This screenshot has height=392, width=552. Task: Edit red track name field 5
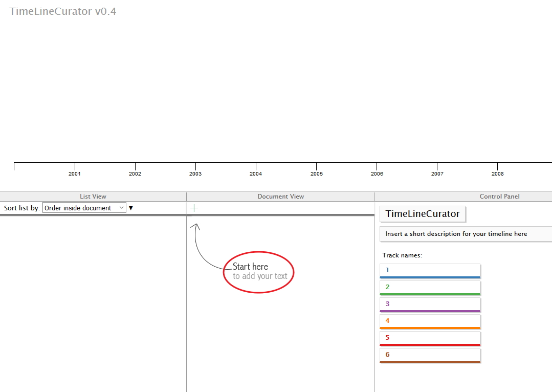(x=430, y=338)
